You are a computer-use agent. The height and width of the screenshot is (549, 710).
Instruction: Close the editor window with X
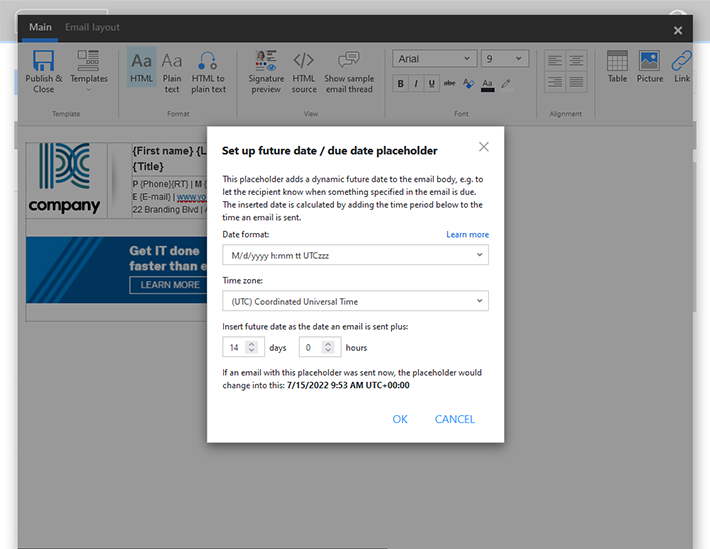coord(677,30)
